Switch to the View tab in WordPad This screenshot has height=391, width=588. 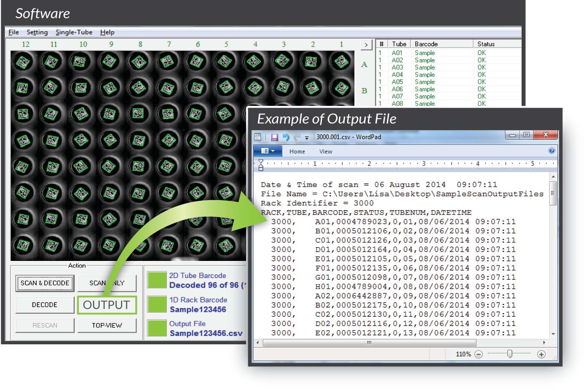pos(326,152)
